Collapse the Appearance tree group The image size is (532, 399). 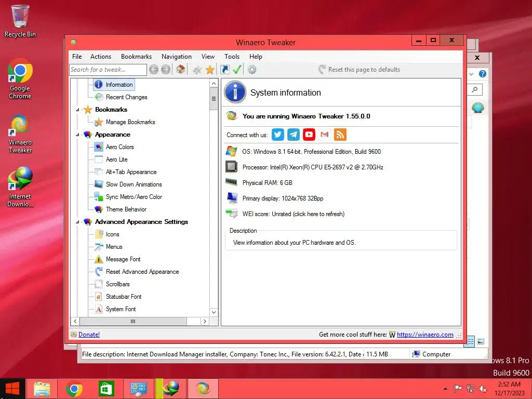click(x=78, y=135)
